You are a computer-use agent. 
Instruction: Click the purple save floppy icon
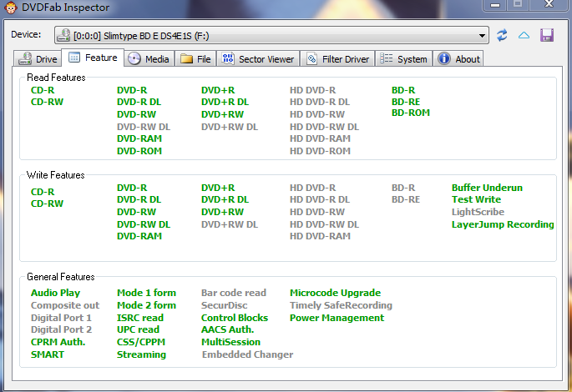pyautogui.click(x=547, y=35)
